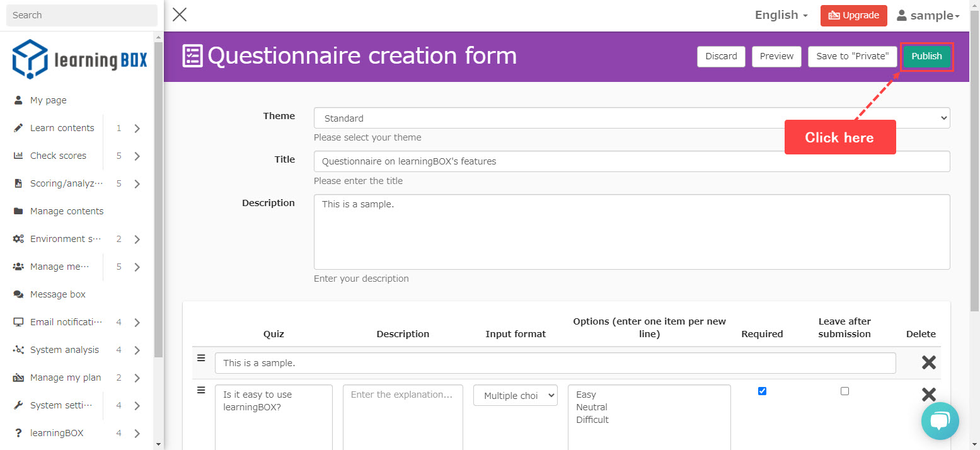Click the X close icon beside sidebar

180,14
